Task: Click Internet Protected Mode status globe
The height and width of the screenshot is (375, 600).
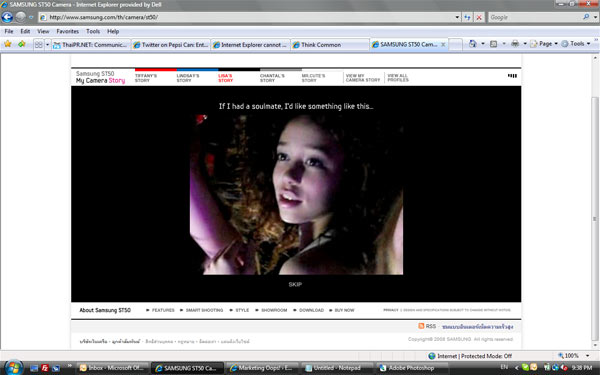Action: (x=432, y=356)
